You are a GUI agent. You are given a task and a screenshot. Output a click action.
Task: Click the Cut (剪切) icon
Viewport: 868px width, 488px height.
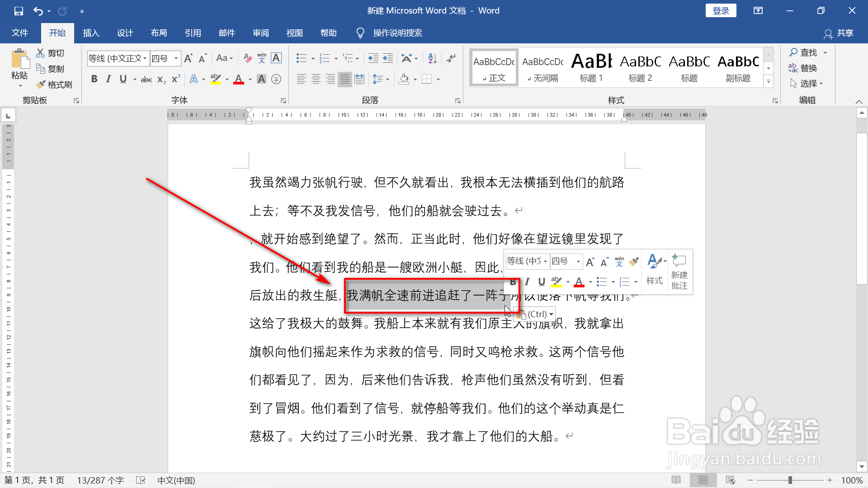pos(41,52)
